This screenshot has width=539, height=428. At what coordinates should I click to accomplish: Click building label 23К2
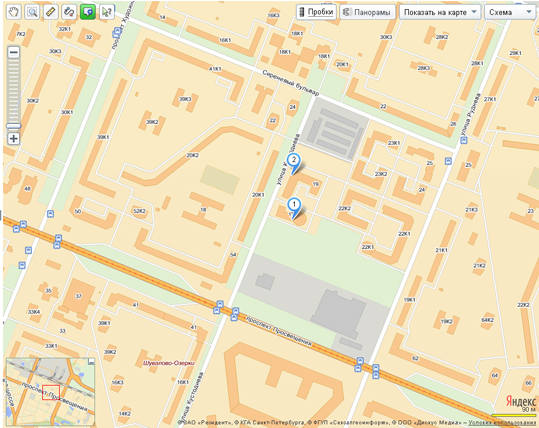(381, 174)
